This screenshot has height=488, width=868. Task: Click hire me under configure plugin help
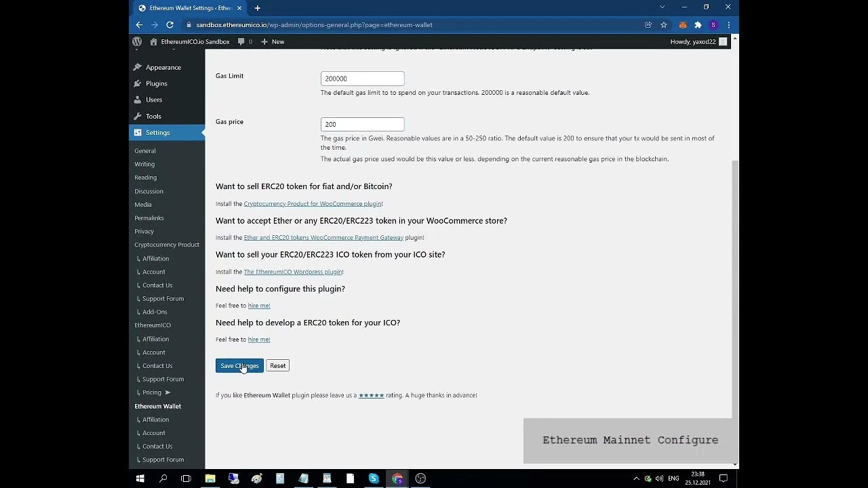pos(258,306)
